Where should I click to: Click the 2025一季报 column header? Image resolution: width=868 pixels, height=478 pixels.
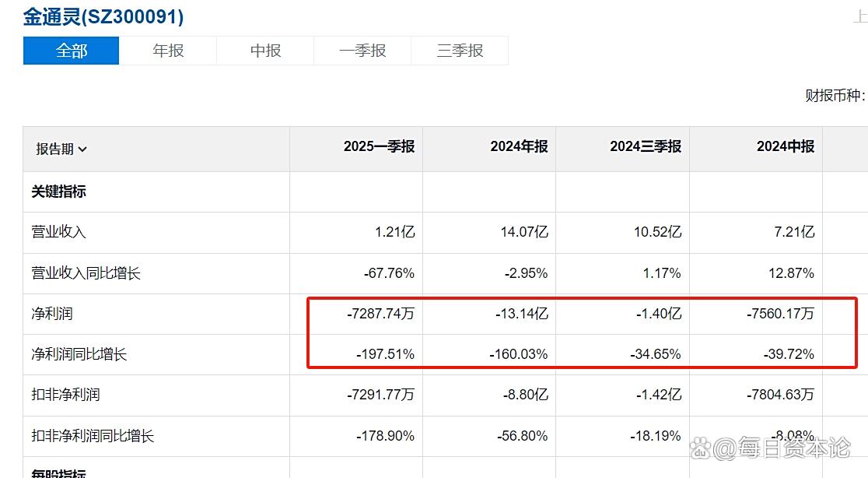(379, 146)
